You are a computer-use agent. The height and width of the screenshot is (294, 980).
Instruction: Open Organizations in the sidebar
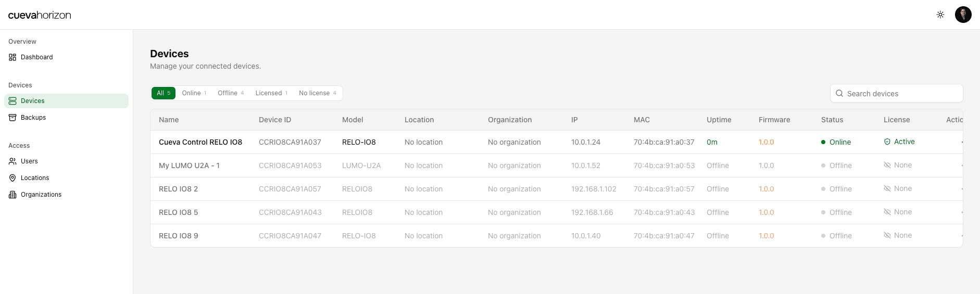(x=66, y=195)
